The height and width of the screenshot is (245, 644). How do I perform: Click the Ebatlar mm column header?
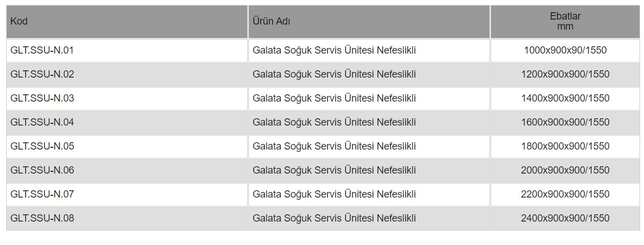(x=565, y=22)
